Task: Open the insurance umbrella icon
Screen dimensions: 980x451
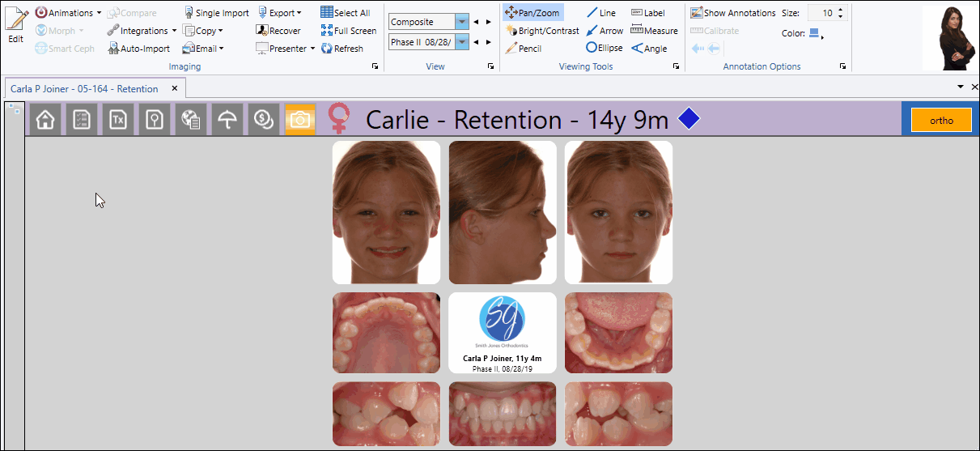Action: click(227, 120)
